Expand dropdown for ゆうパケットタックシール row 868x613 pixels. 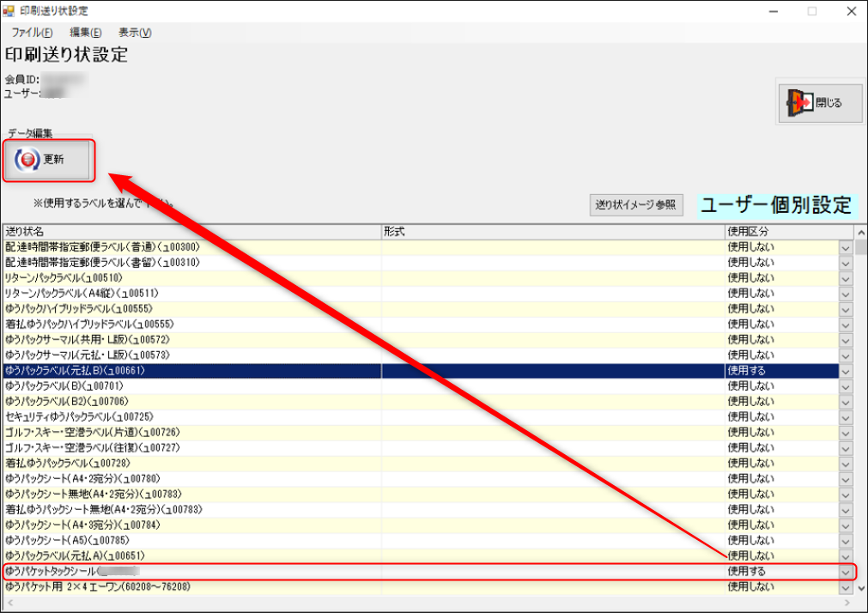point(846,572)
